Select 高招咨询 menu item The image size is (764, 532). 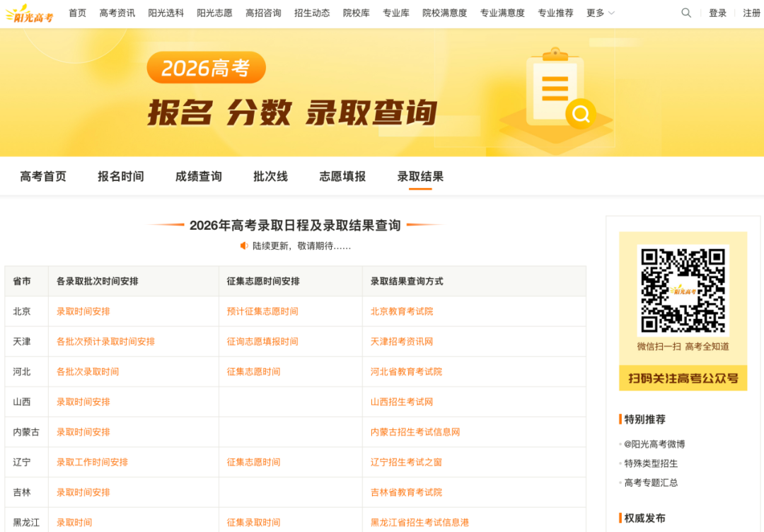[x=263, y=13]
